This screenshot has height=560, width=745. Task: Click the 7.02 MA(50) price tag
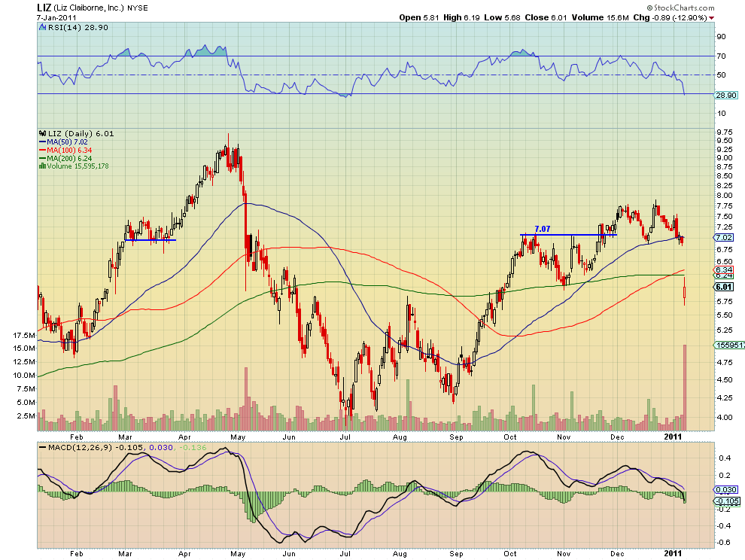click(x=724, y=237)
